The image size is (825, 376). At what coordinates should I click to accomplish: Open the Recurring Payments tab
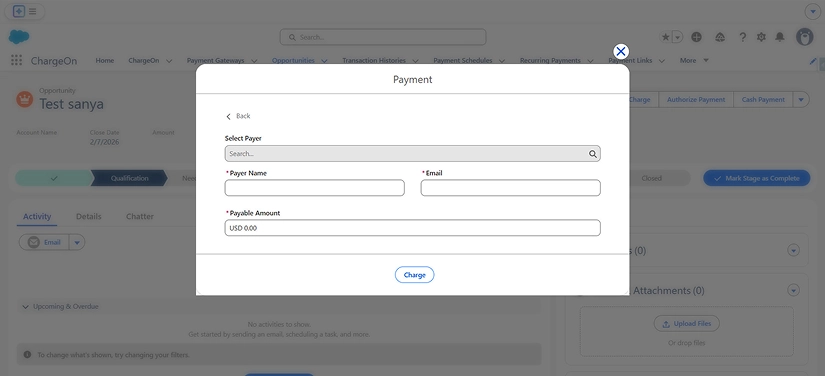pyautogui.click(x=550, y=60)
